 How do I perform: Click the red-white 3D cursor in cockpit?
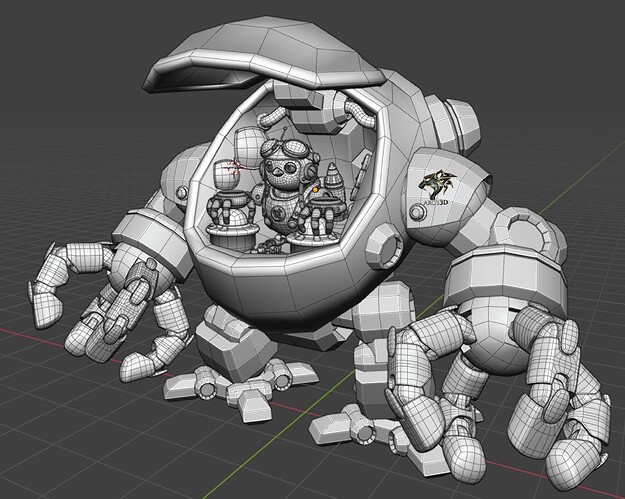pyautogui.click(x=233, y=167)
